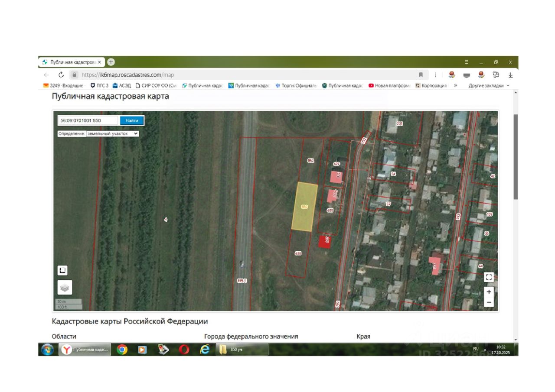Switch to Yandex Browser taskbar button
The image size is (555, 392).
tap(85, 350)
